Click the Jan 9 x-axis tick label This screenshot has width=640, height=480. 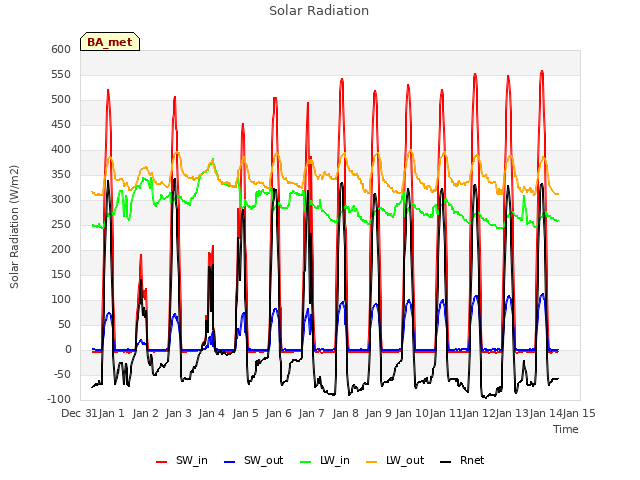[x=379, y=413]
